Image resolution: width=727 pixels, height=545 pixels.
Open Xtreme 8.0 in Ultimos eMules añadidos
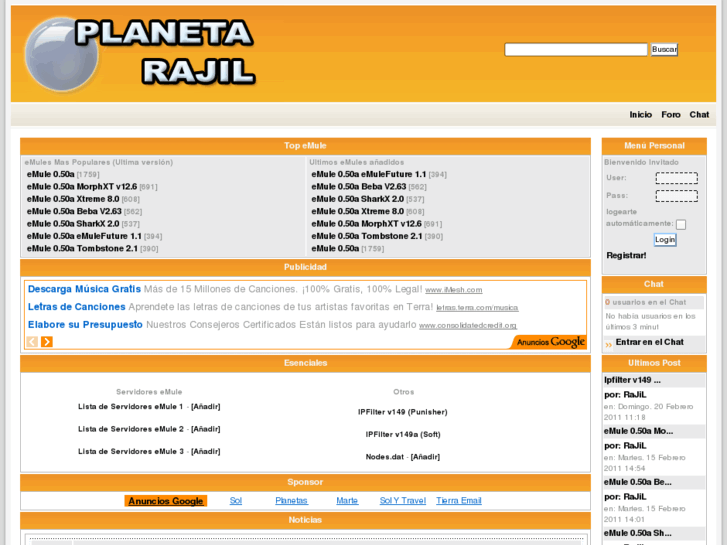click(x=357, y=212)
